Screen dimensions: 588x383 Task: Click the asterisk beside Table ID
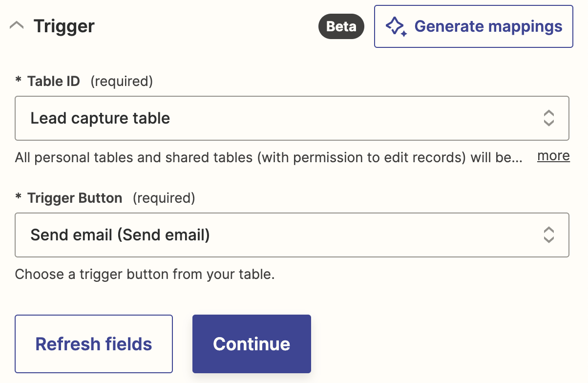[19, 80]
